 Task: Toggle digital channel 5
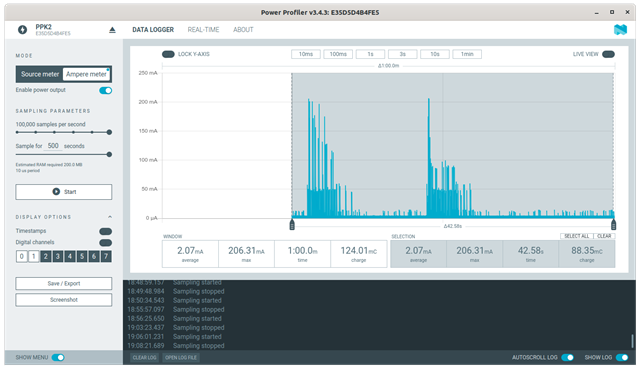click(82, 256)
